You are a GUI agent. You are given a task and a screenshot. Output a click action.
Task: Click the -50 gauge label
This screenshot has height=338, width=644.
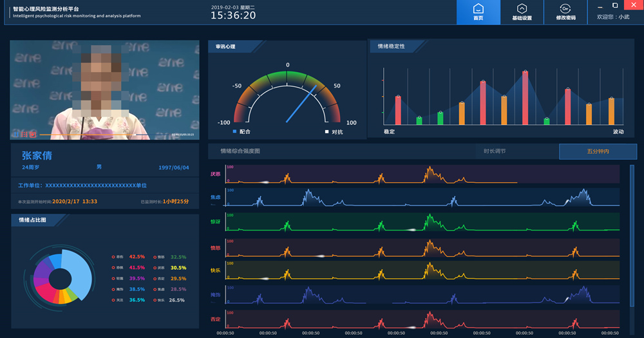[237, 86]
